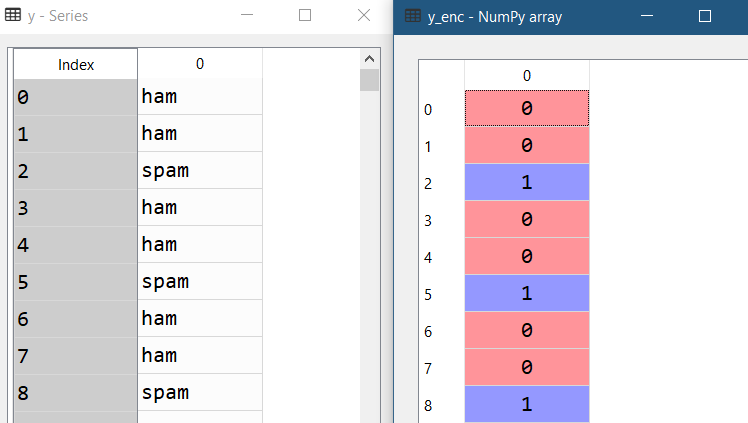Screen dimensions: 748x423
Task: Select red cell value 0 in y_enc row 3
Action: click(527, 219)
